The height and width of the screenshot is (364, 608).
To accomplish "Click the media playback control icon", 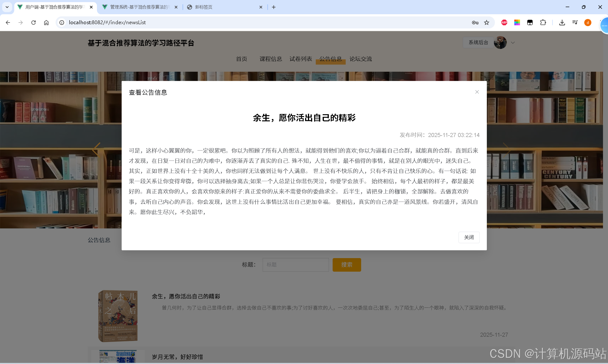I will pos(575,22).
